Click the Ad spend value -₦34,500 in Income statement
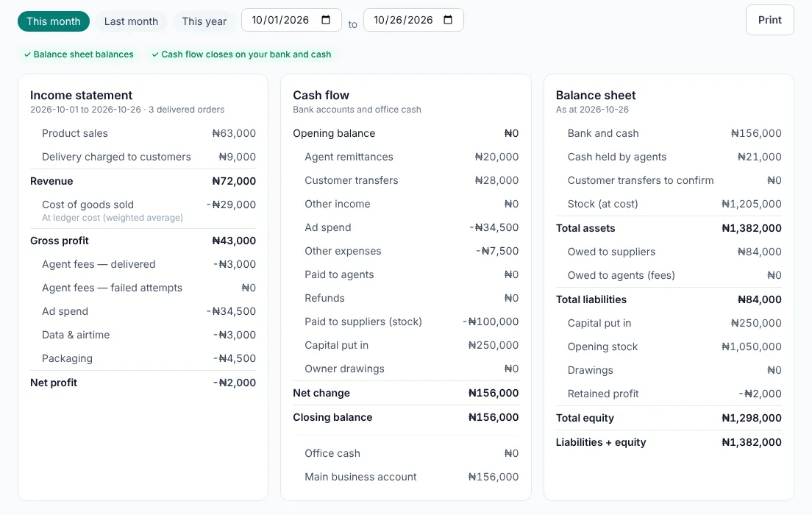 click(231, 311)
